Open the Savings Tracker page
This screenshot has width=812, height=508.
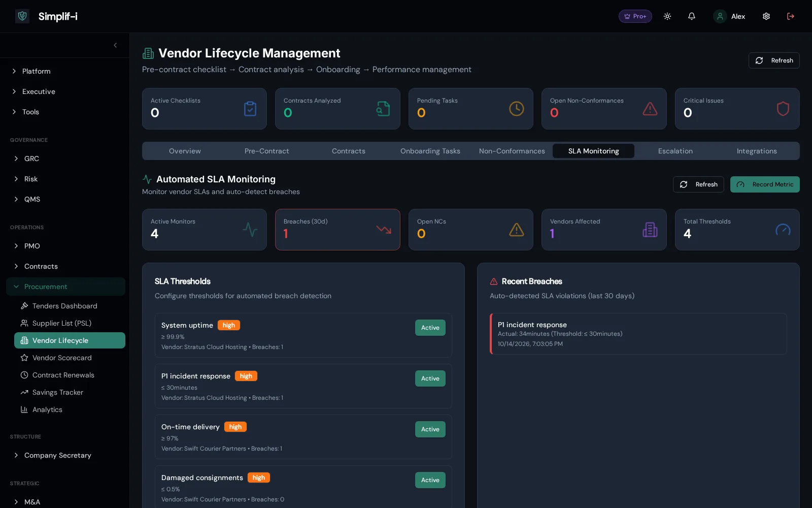point(70,392)
